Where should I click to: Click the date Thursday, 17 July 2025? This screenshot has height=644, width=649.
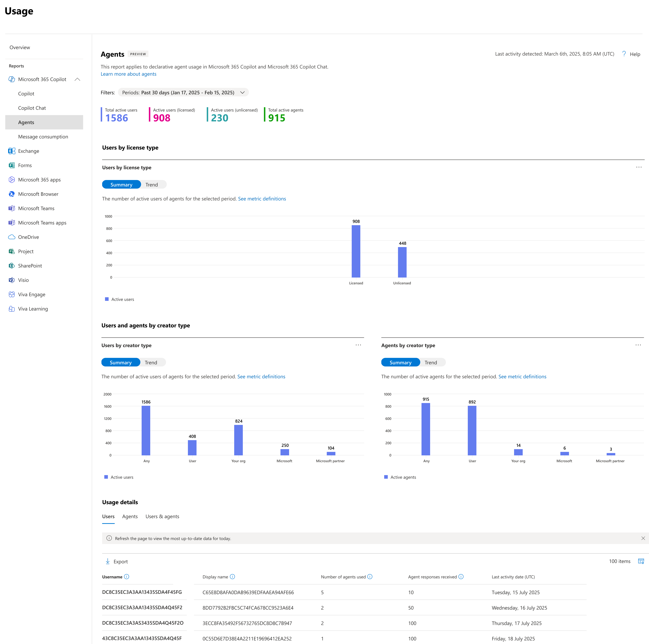click(517, 624)
